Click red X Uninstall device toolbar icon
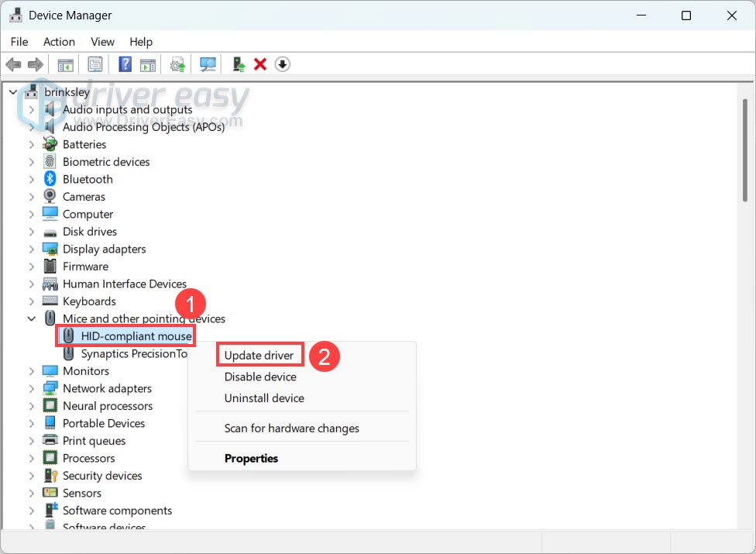The width and height of the screenshot is (756, 554). pos(260,64)
